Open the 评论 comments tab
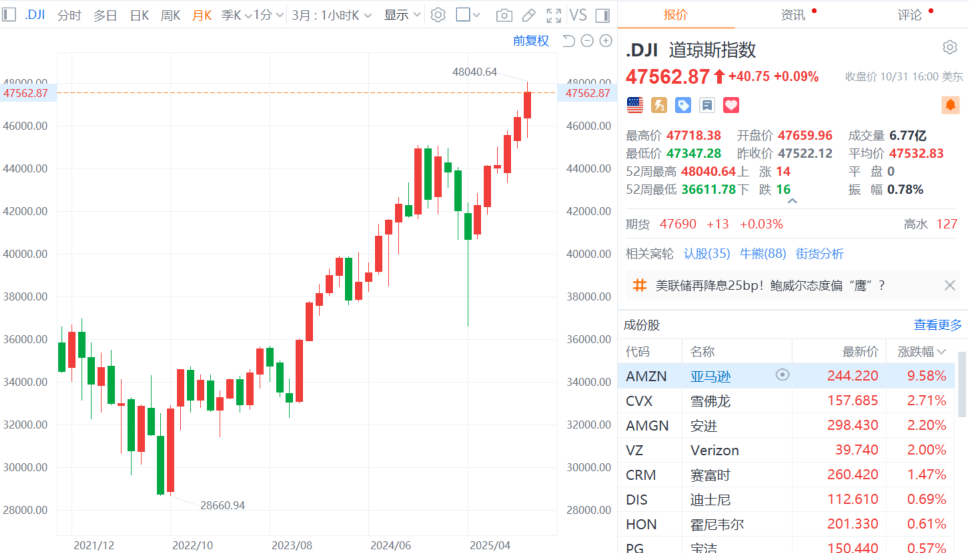 pos(910,15)
